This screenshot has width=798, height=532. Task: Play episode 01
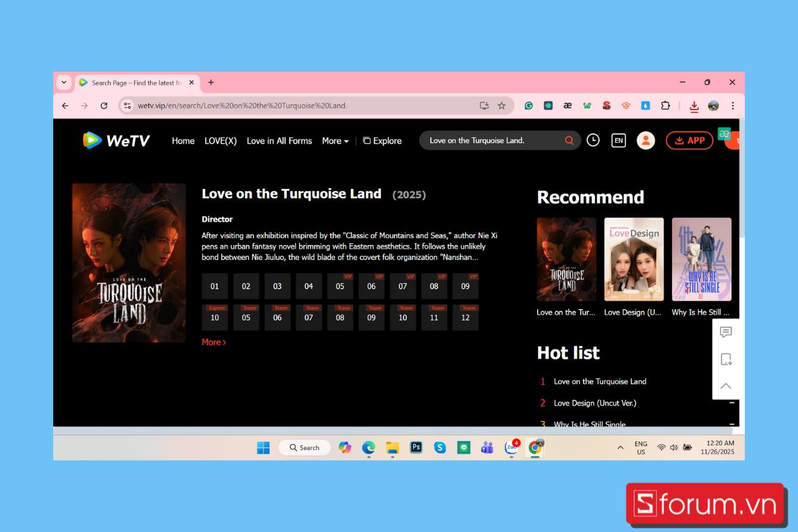tap(215, 286)
